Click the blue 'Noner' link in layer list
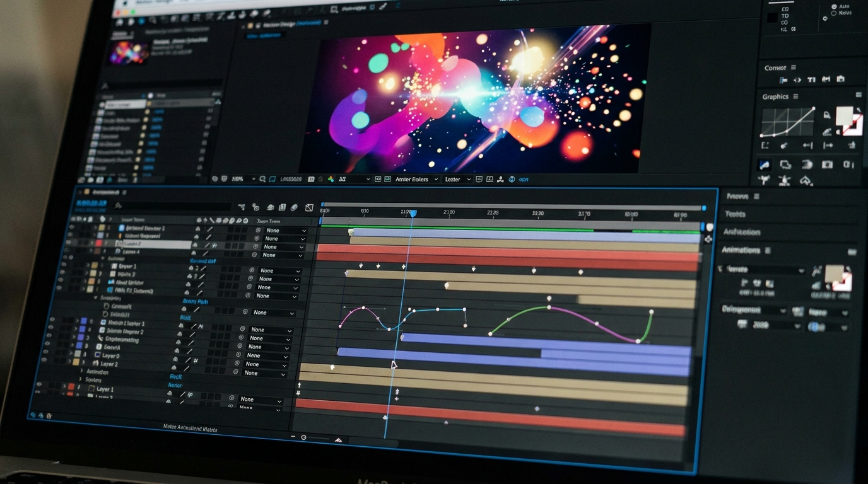Screen dimensions: 868x484 click(x=175, y=385)
